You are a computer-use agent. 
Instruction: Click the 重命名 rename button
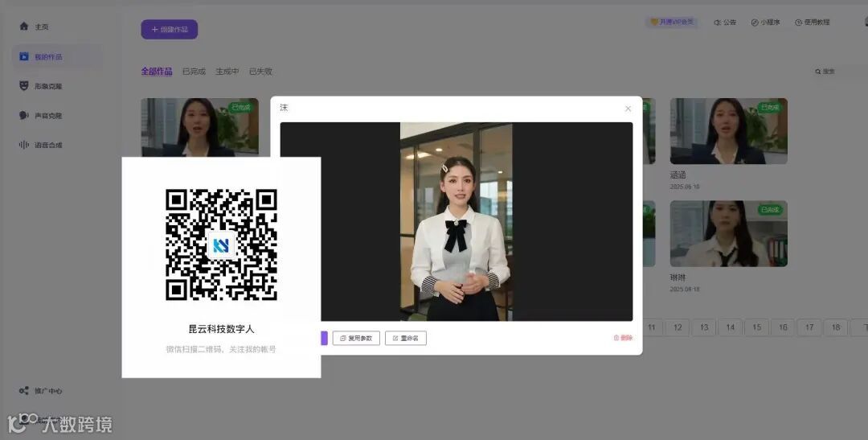[406, 338]
